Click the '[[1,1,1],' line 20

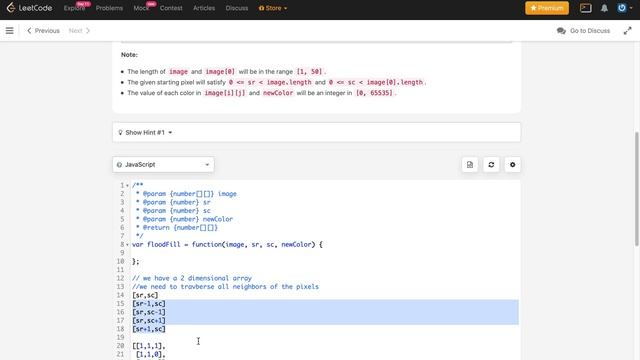(149, 346)
